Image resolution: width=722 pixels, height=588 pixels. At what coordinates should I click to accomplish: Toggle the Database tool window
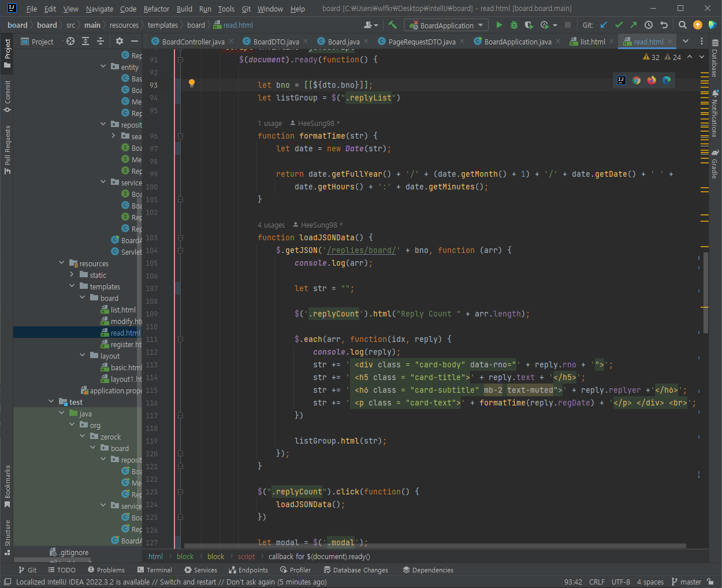pyautogui.click(x=714, y=58)
